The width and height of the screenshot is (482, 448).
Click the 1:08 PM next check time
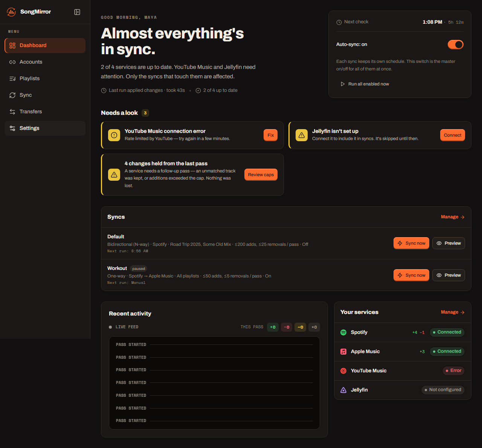[x=432, y=22]
